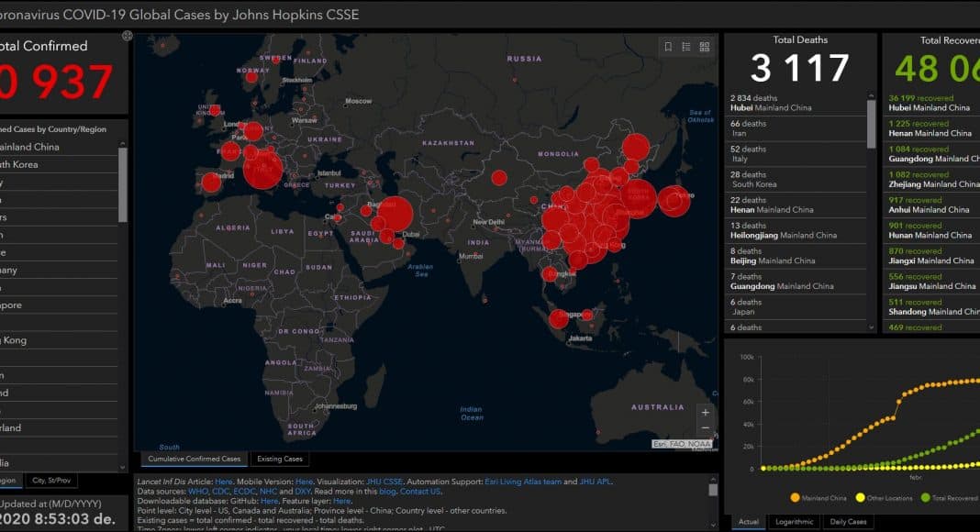Select the City, St/Prov tab

click(x=51, y=480)
